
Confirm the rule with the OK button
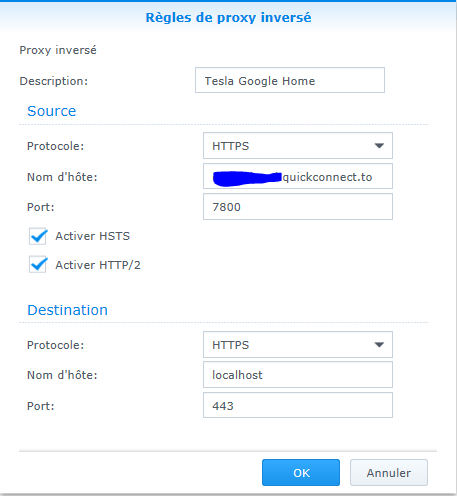[x=301, y=473]
